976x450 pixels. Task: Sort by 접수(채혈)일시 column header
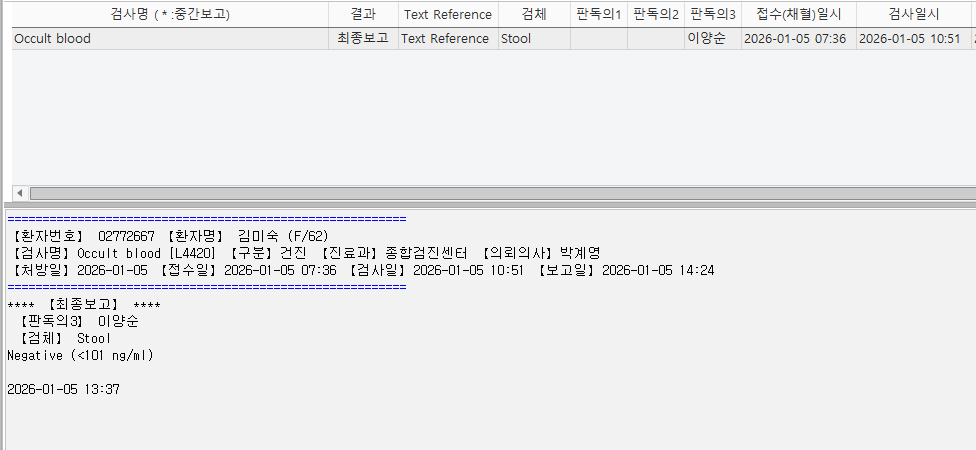click(x=799, y=14)
